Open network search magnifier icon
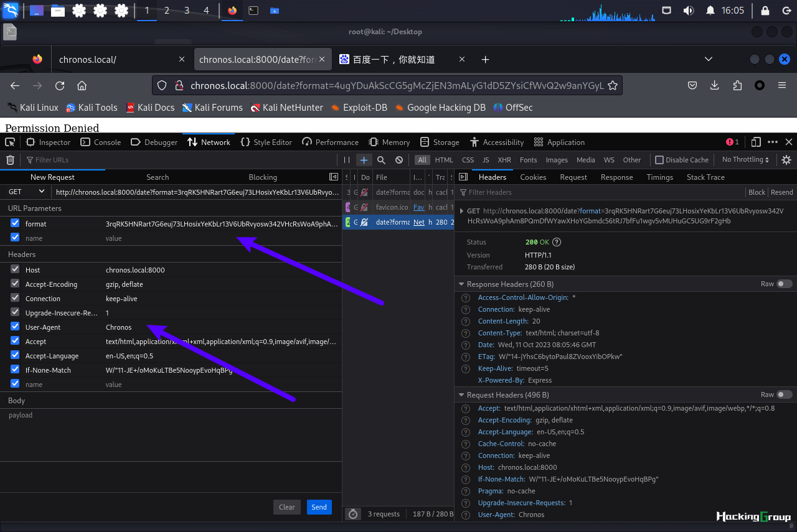Image resolution: width=797 pixels, height=532 pixels. [x=381, y=160]
